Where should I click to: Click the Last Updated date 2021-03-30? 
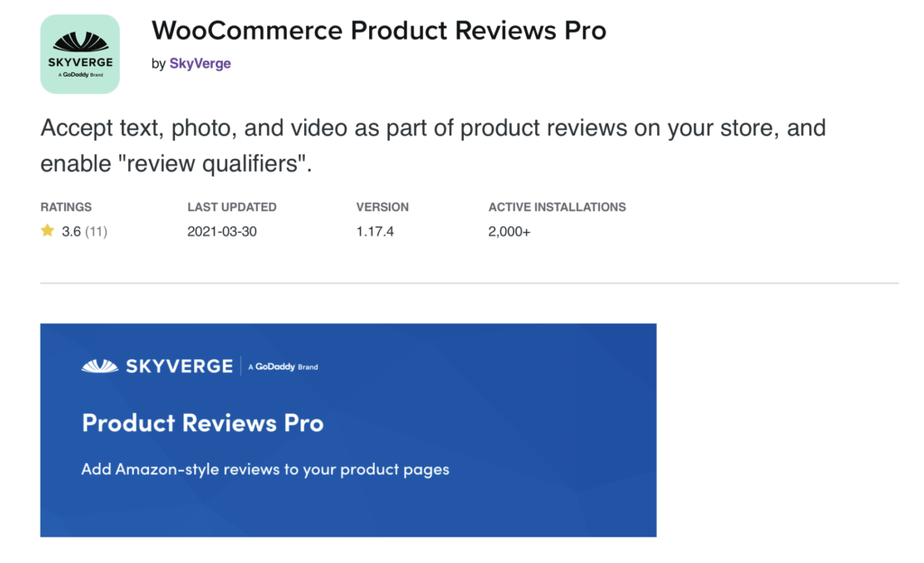tap(222, 232)
